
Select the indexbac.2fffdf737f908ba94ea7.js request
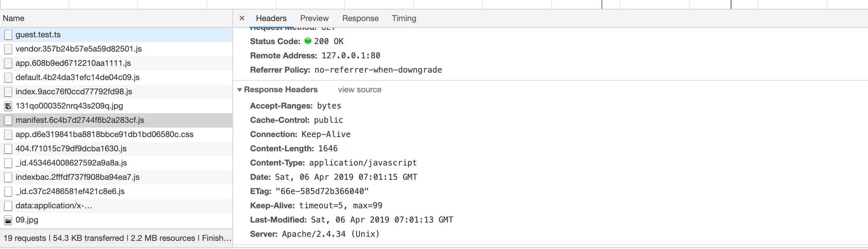pos(77,177)
